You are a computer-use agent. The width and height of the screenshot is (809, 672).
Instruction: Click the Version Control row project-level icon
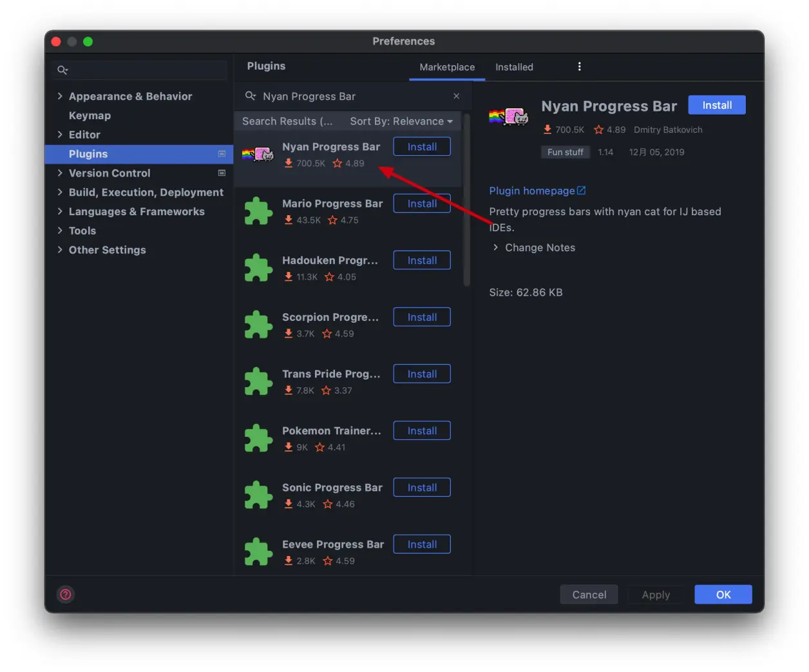coord(222,173)
